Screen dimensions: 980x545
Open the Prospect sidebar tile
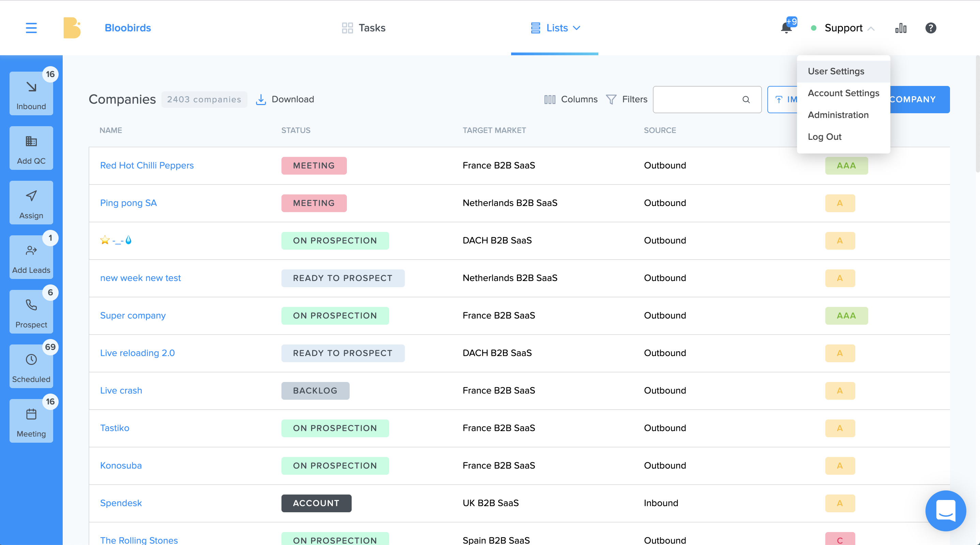pyautogui.click(x=31, y=312)
